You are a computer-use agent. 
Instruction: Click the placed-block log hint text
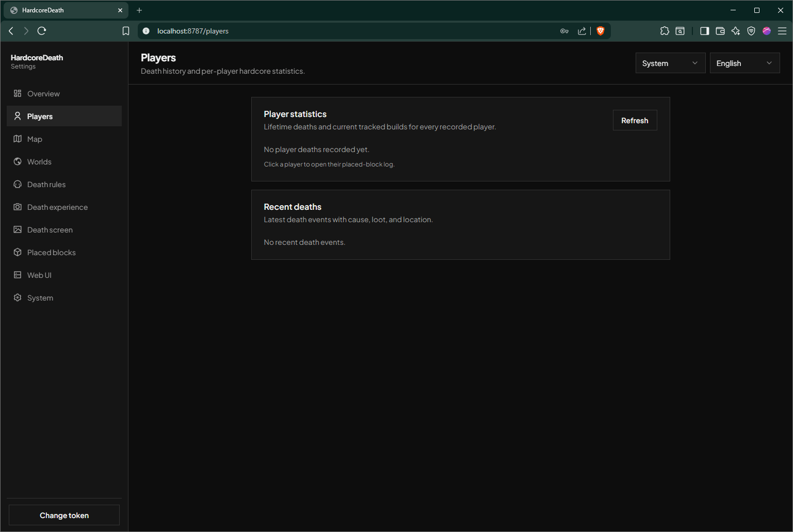pyautogui.click(x=329, y=164)
